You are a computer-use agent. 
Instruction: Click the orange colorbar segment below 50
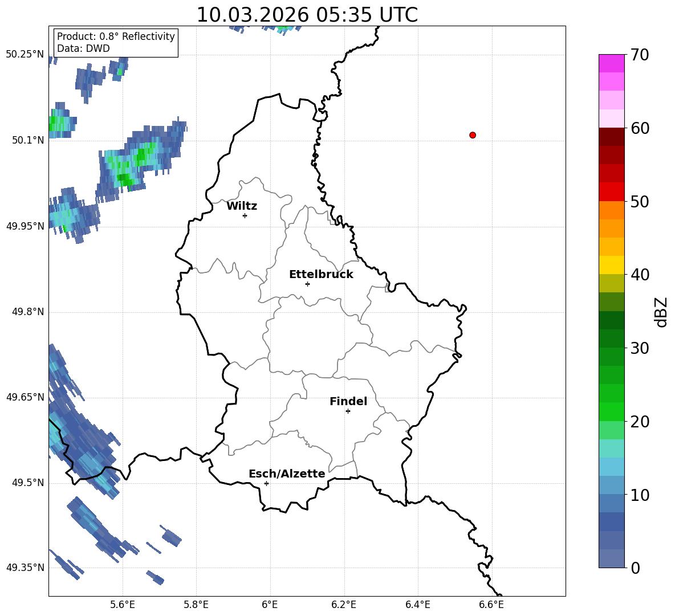click(x=611, y=210)
